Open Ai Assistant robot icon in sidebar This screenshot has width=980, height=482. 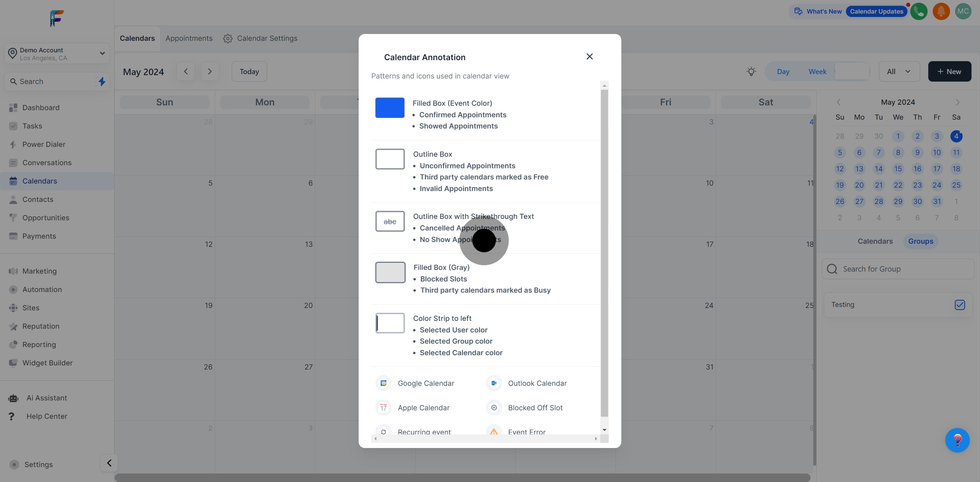tap(13, 398)
